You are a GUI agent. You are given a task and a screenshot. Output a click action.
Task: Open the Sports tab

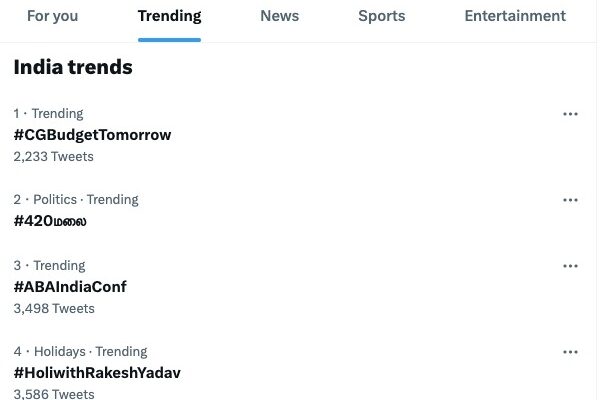tap(381, 16)
